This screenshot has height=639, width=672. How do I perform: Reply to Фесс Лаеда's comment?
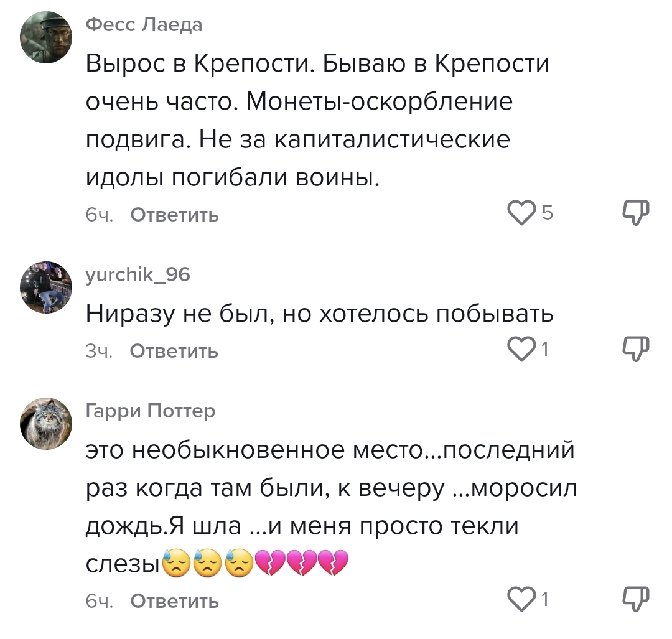coord(174,215)
